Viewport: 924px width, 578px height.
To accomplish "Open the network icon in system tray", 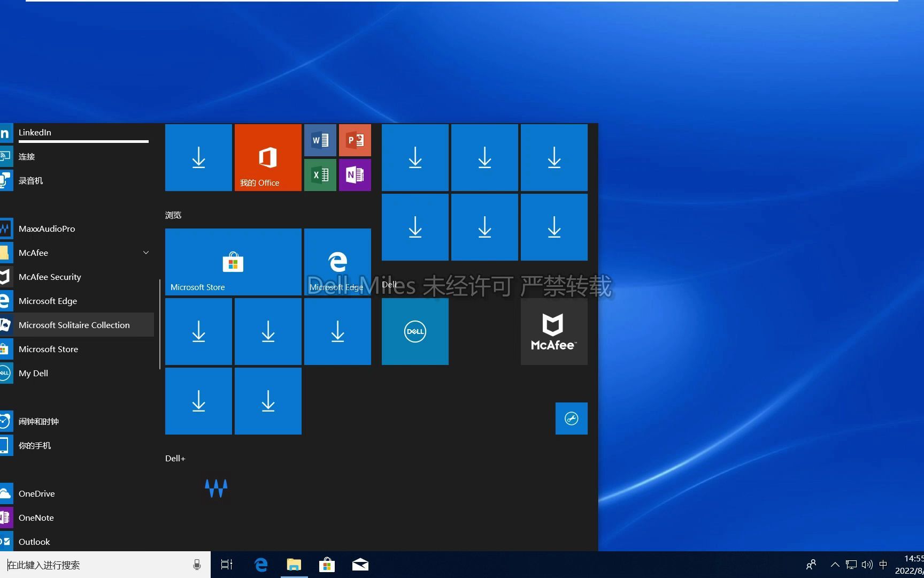I will (x=851, y=565).
